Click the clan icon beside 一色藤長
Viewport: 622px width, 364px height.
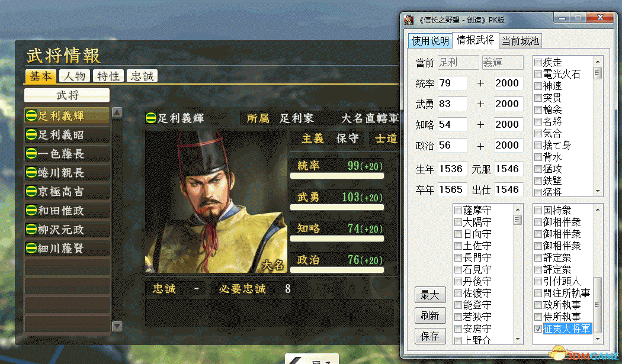coord(31,153)
